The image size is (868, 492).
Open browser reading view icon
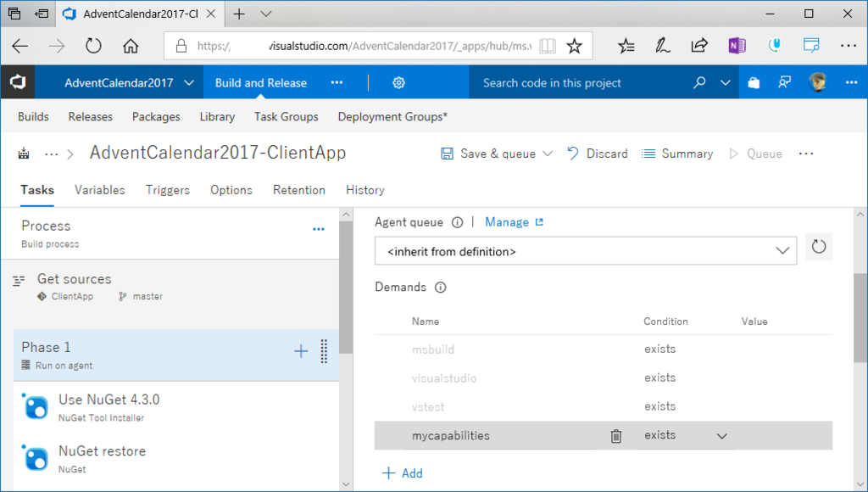548,46
